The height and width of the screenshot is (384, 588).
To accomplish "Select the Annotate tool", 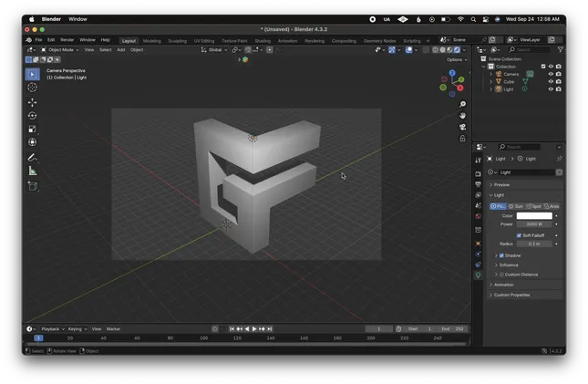I will tap(32, 157).
